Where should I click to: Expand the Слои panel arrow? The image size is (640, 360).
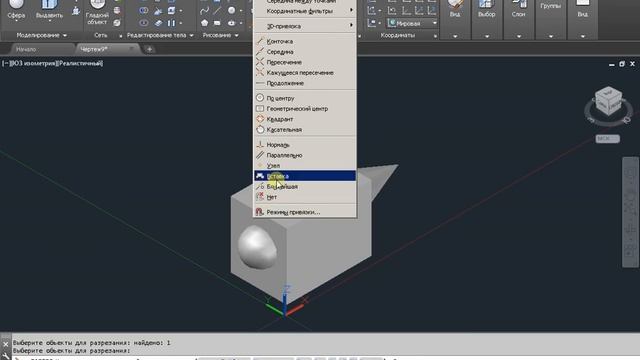tap(519, 36)
